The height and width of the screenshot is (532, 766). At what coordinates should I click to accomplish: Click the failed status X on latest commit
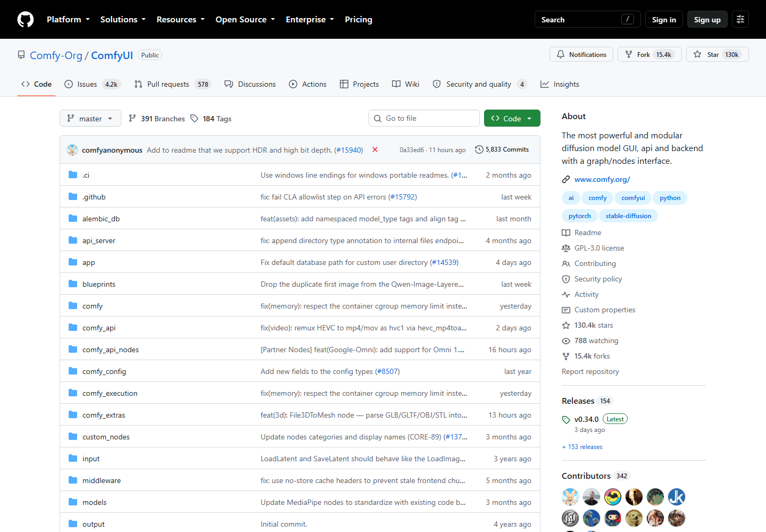click(375, 149)
